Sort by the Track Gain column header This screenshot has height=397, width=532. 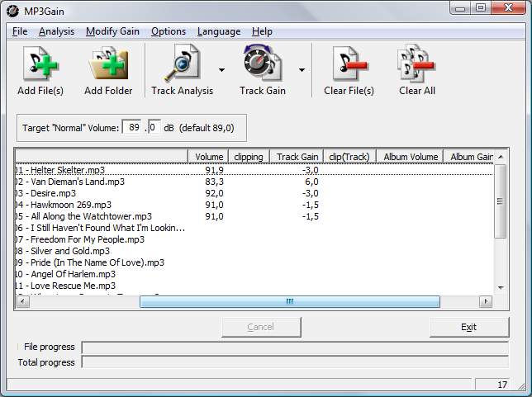(x=297, y=157)
